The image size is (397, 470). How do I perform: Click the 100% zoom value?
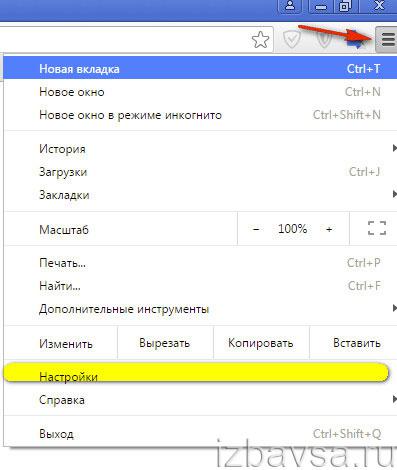click(292, 229)
